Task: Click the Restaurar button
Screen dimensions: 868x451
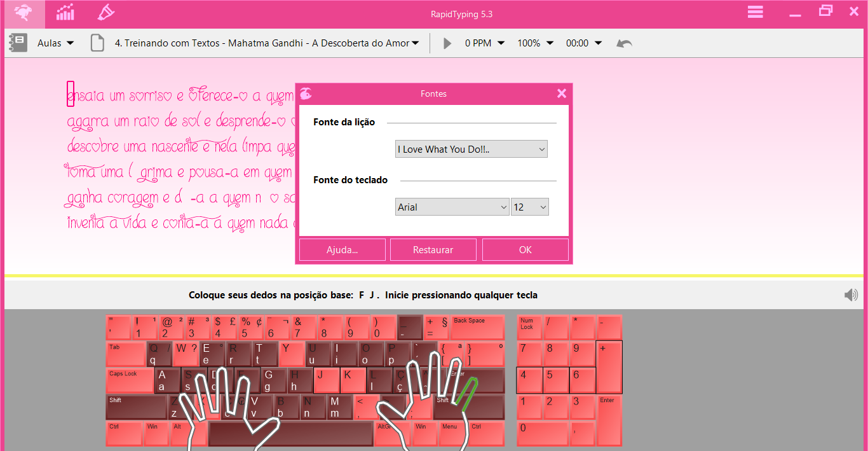Action: (433, 249)
